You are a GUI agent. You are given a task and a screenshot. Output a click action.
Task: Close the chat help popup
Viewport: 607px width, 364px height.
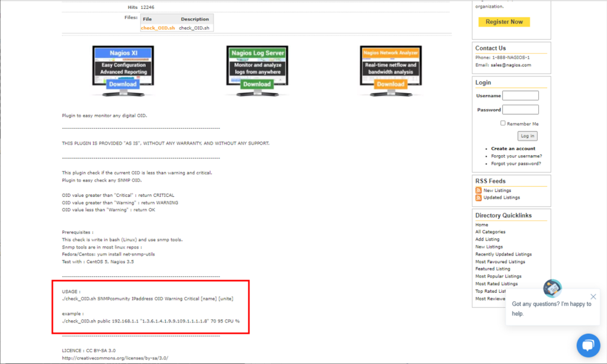(x=593, y=296)
